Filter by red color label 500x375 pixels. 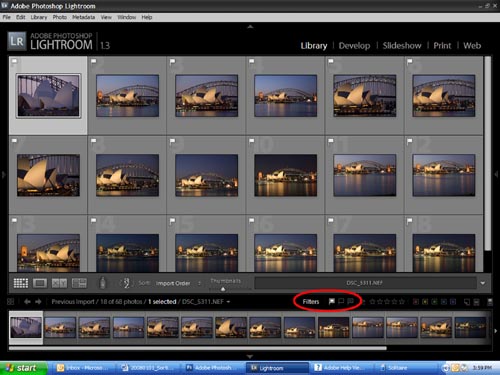click(416, 302)
